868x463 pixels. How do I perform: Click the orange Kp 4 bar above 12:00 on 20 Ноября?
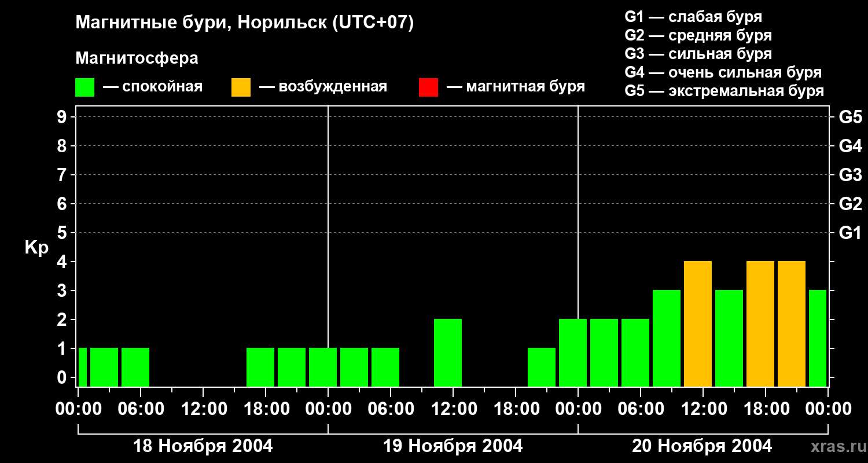point(698,324)
